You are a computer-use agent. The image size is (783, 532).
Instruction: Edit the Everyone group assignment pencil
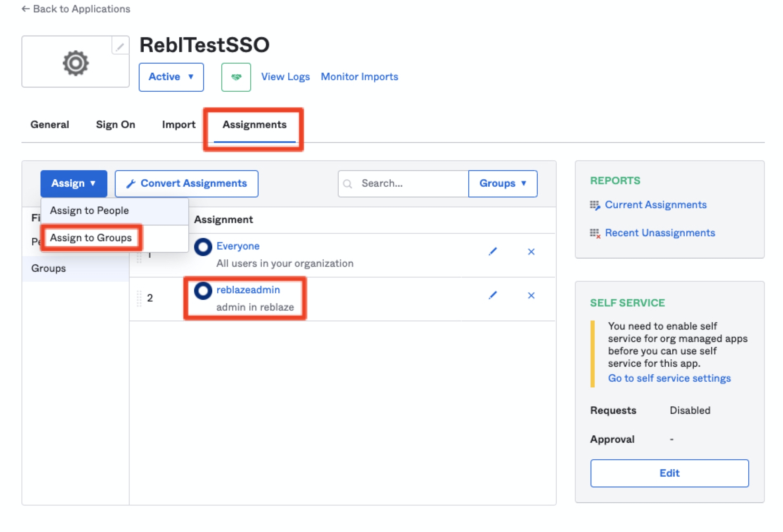click(x=493, y=252)
